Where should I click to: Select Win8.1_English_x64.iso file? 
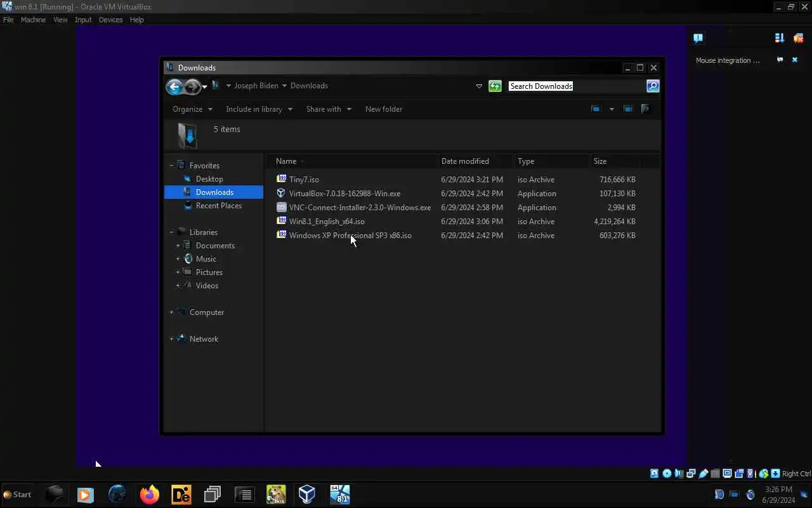tap(327, 222)
